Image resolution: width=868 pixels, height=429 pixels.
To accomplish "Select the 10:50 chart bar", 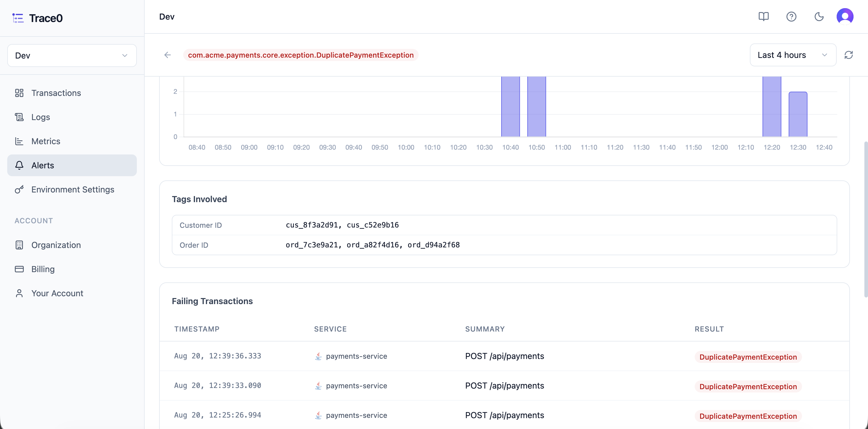I will point(536,106).
